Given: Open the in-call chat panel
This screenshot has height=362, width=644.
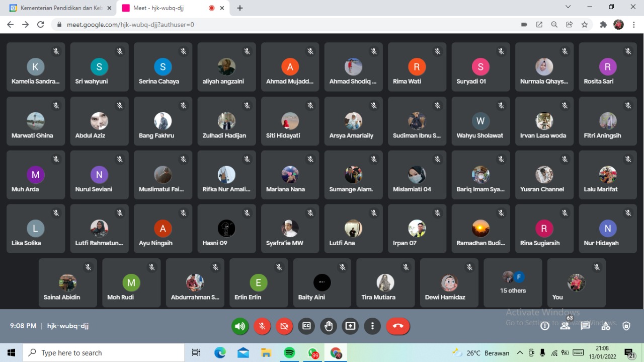Looking at the screenshot, I should pyautogui.click(x=585, y=326).
